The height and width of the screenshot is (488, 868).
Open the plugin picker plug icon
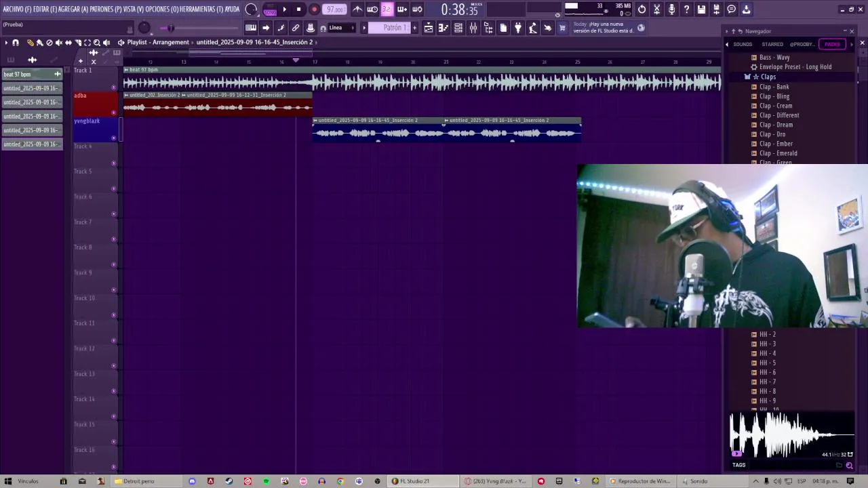coord(518,28)
